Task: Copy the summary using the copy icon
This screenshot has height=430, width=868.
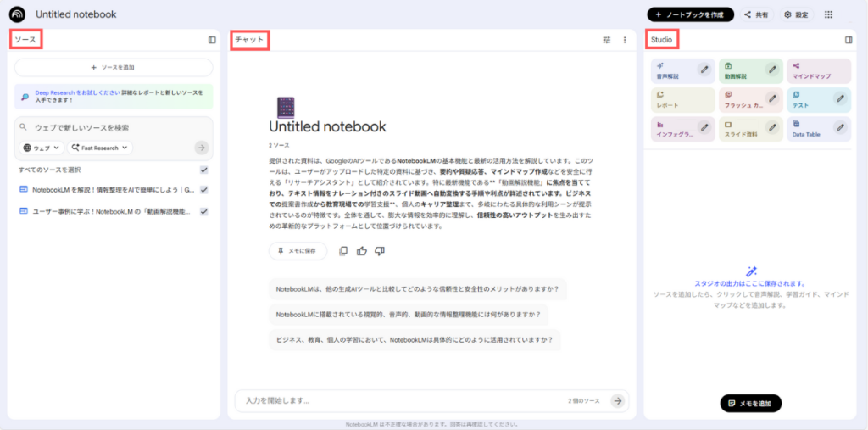Action: [x=343, y=251]
